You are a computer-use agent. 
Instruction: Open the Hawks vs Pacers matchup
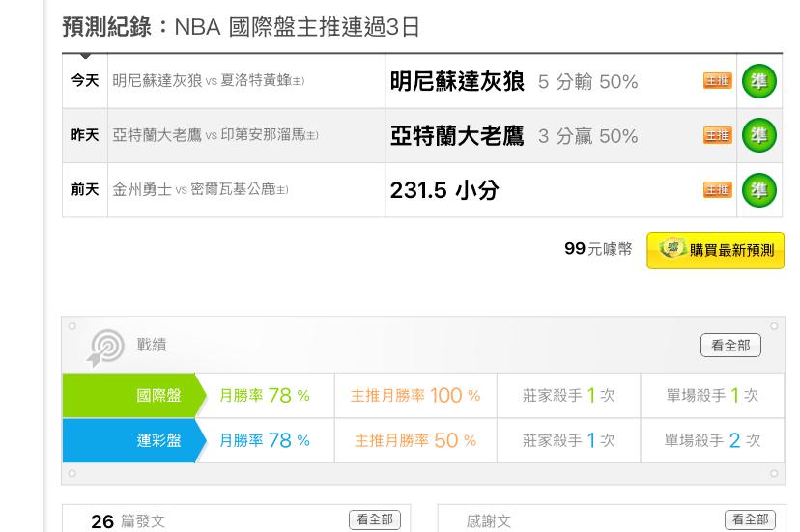[x=215, y=136]
